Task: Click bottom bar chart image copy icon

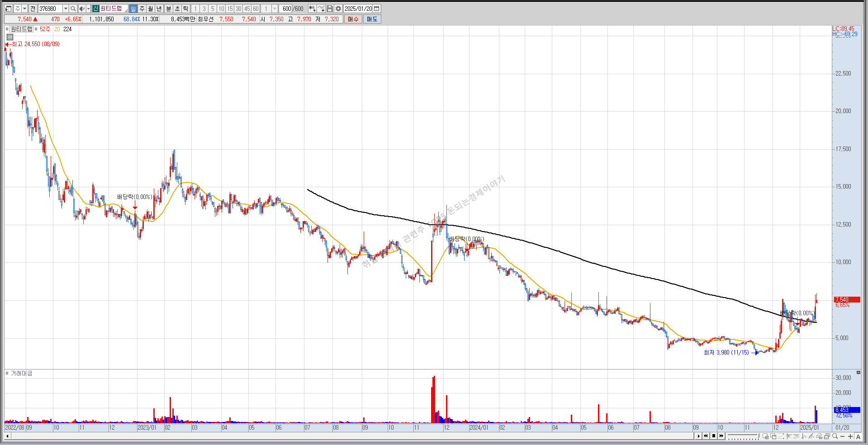Action: 827,436
